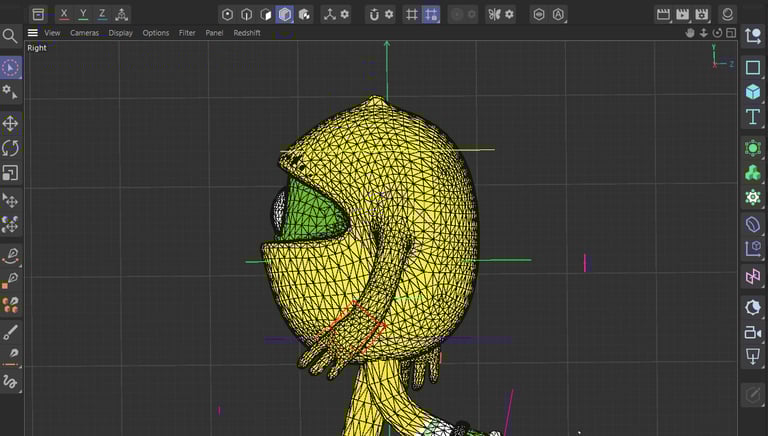Viewport: 768px width, 436px height.
Task: Select the squiggle spline tool
Action: point(10,381)
